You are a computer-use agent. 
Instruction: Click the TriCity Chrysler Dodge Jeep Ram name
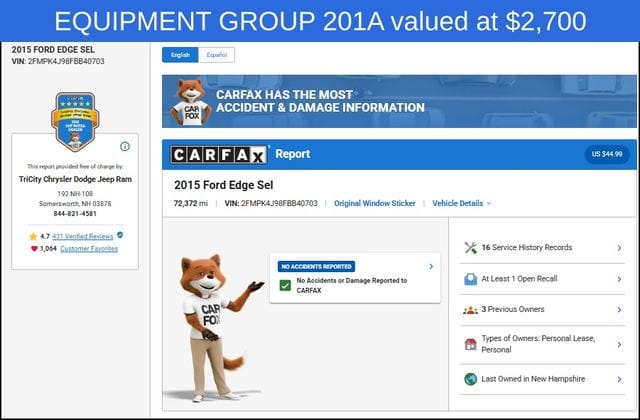[75, 179]
